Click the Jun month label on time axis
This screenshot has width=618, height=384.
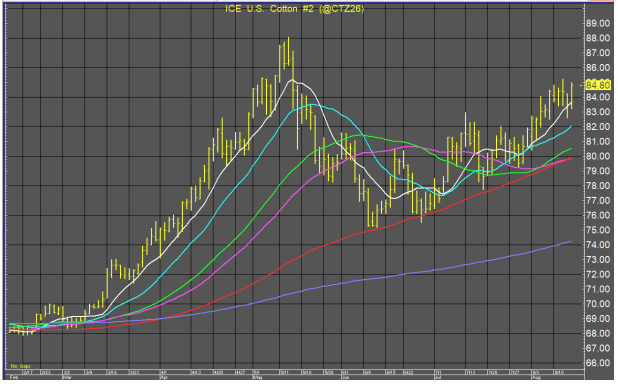coord(344,377)
